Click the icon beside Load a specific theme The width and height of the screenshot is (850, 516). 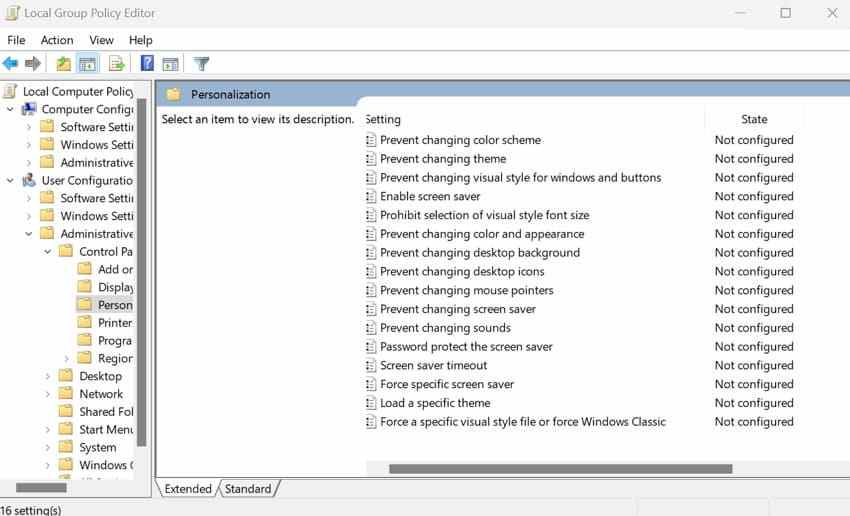click(371, 403)
